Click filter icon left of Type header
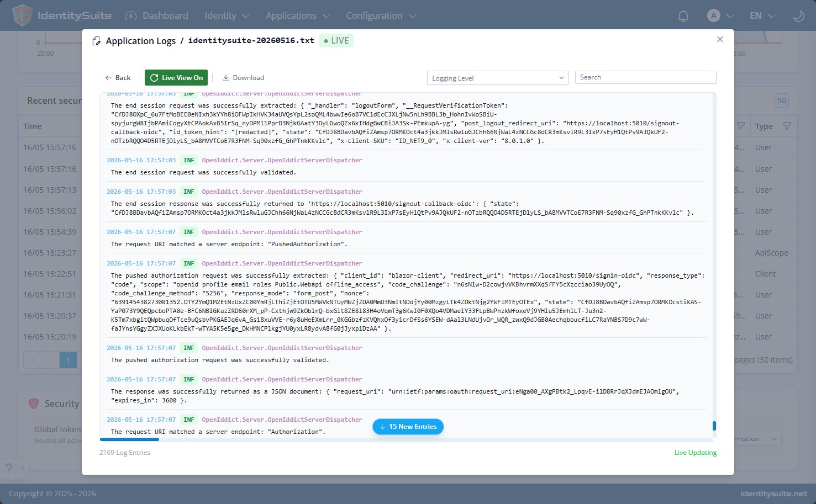Screen dimensions: 816x504 741,126
